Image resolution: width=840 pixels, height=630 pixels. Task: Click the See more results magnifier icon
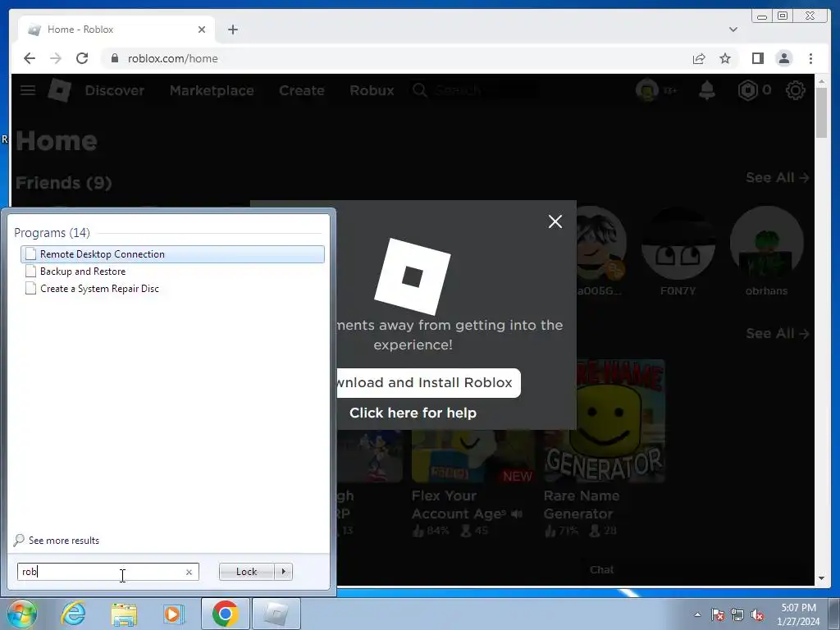pyautogui.click(x=20, y=540)
